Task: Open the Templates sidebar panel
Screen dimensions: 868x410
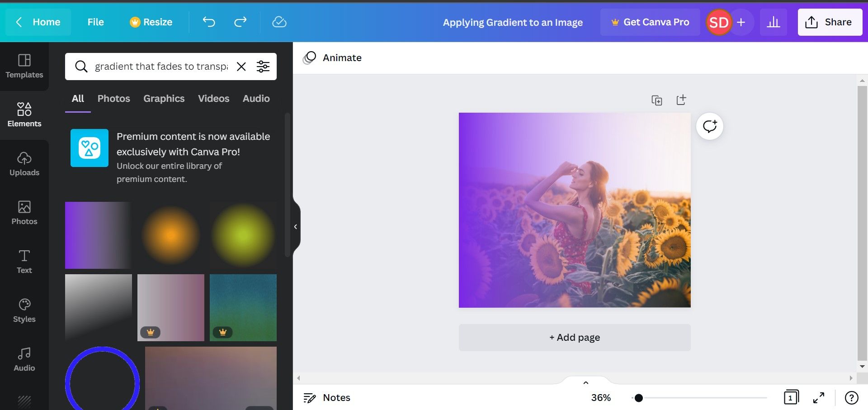Action: click(x=24, y=67)
